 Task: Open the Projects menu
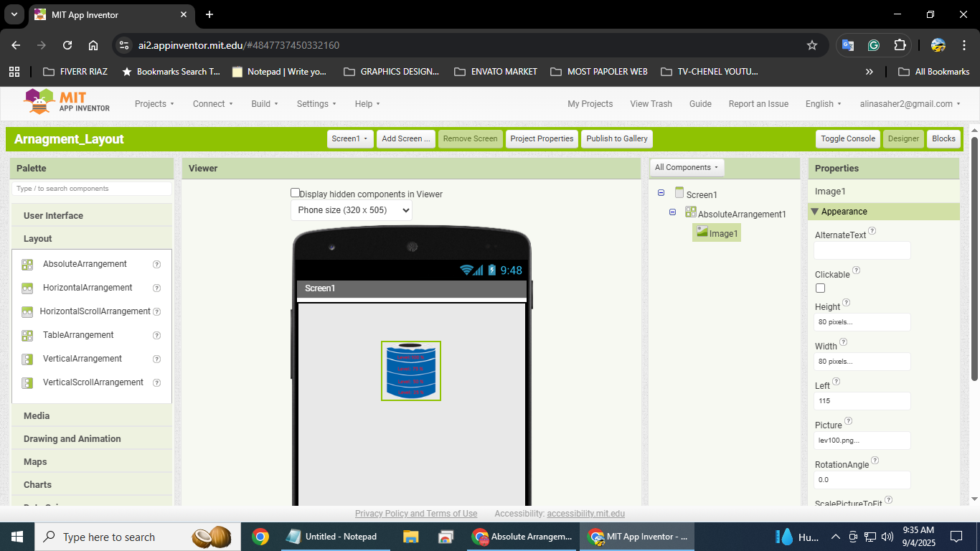click(154, 104)
